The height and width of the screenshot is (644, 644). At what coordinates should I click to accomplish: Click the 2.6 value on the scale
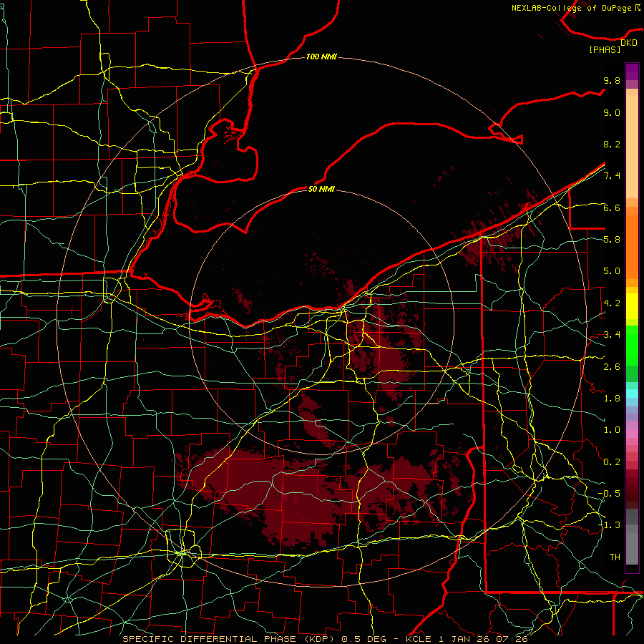click(612, 367)
